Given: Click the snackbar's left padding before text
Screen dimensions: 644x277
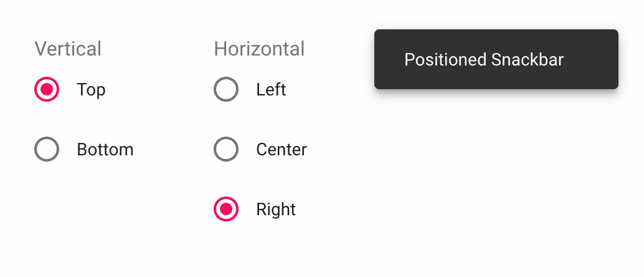Looking at the screenshot, I should point(389,60).
